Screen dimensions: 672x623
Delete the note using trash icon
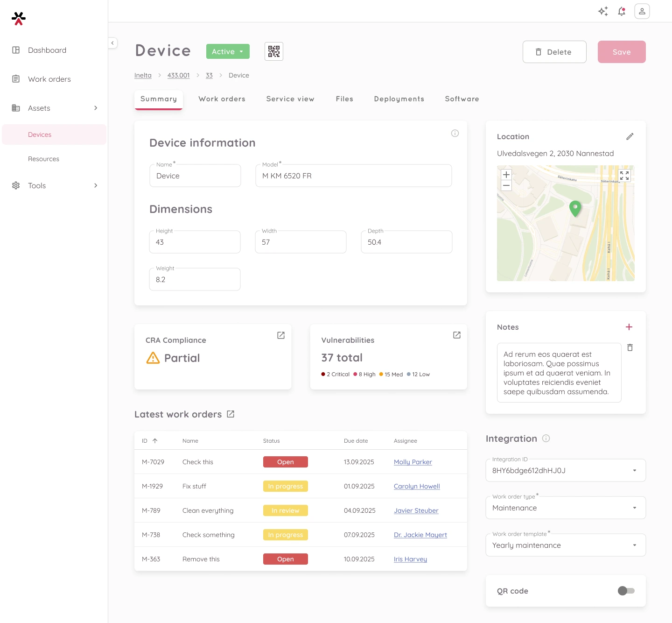630,347
